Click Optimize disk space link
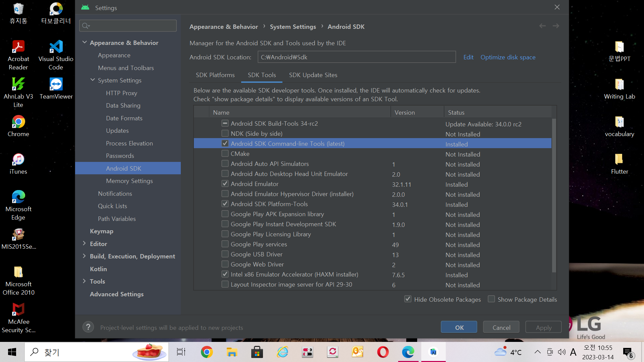 pos(508,57)
